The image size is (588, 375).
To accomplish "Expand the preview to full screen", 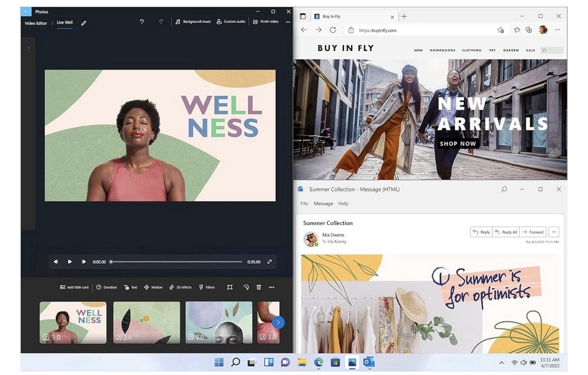I will pyautogui.click(x=269, y=262).
